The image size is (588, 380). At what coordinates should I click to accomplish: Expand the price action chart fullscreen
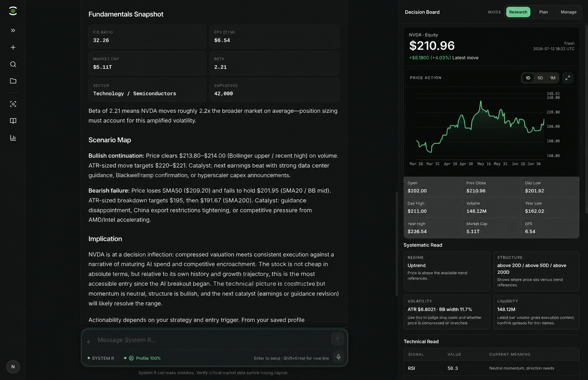(568, 78)
